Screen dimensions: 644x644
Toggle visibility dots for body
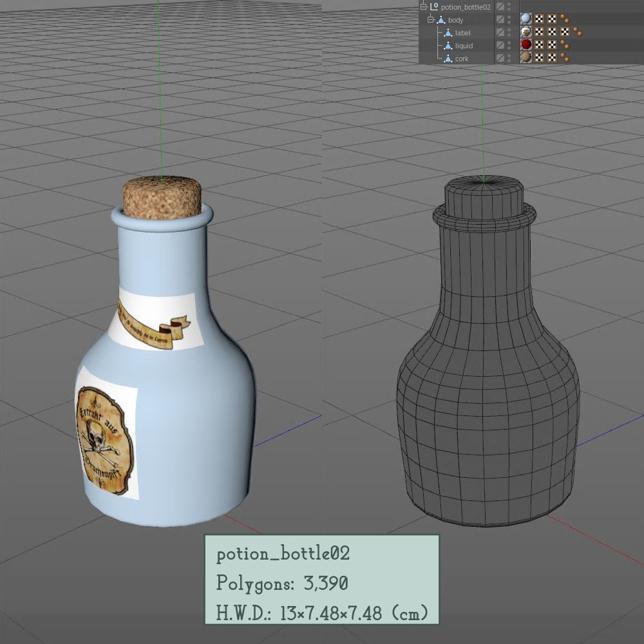click(509, 19)
